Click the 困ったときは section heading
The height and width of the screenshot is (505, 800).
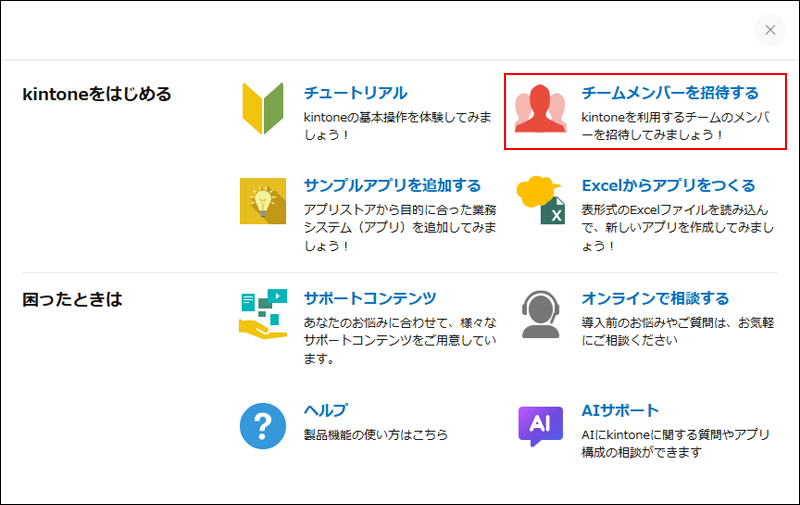[72, 299]
